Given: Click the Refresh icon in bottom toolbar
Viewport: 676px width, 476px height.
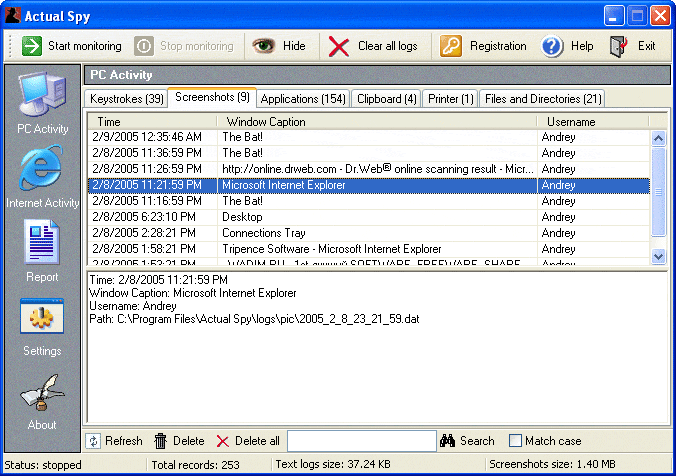Looking at the screenshot, I should 93,441.
